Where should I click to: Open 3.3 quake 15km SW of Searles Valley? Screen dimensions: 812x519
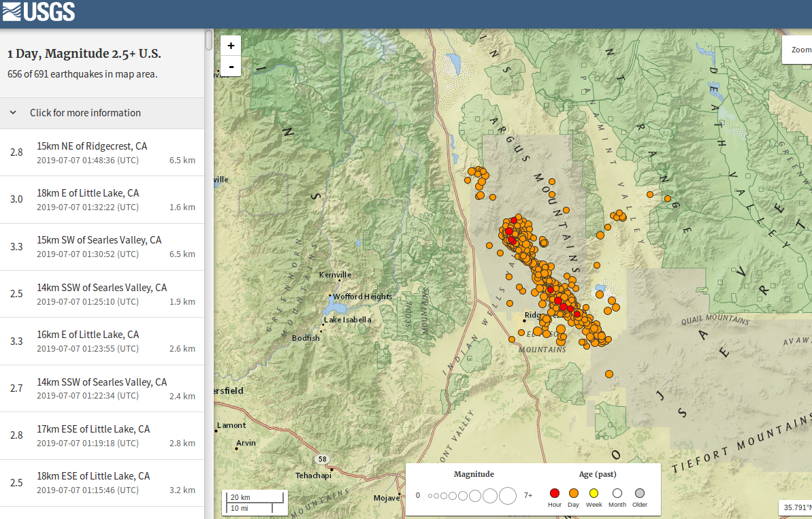pos(102,247)
